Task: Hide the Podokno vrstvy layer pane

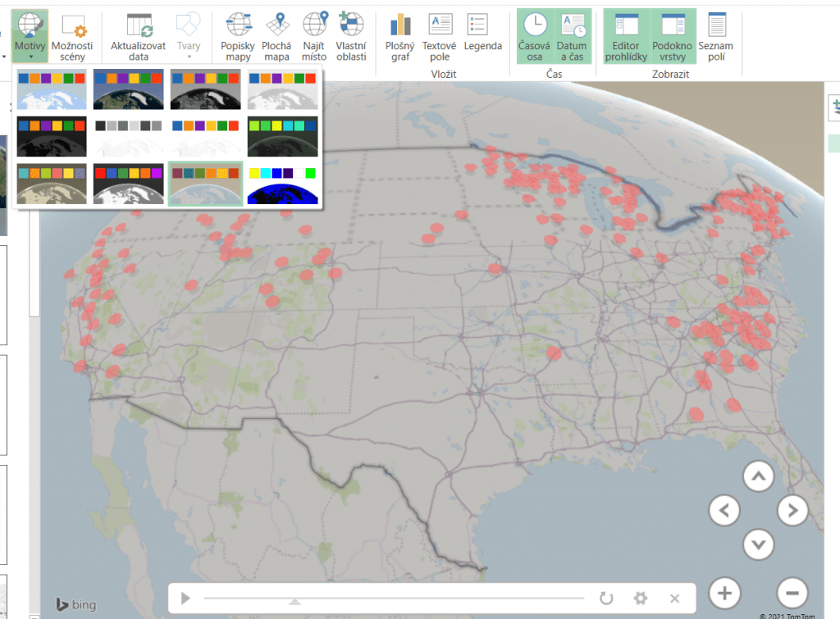Action: (673, 38)
